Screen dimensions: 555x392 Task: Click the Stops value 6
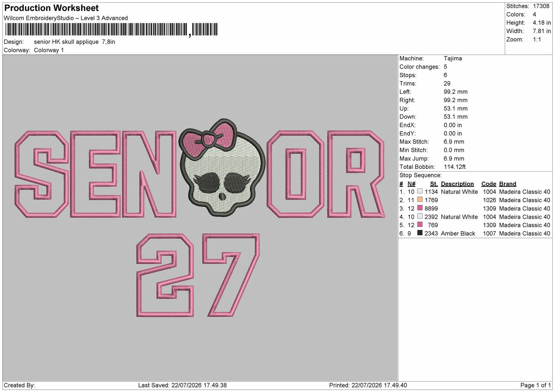click(445, 75)
